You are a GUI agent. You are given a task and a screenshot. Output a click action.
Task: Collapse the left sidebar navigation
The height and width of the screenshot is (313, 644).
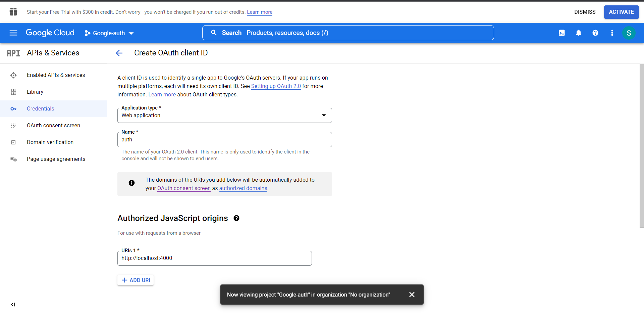[13, 305]
